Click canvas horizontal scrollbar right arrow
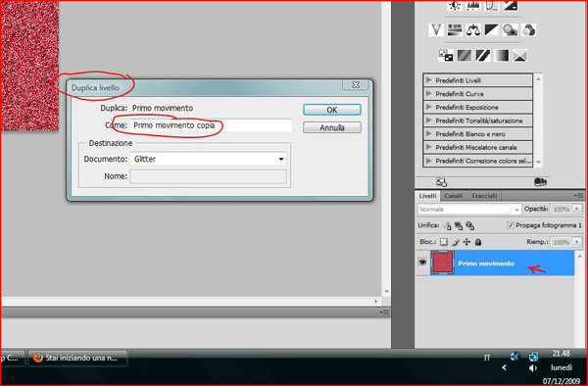The height and width of the screenshot is (386, 588). 376,301
